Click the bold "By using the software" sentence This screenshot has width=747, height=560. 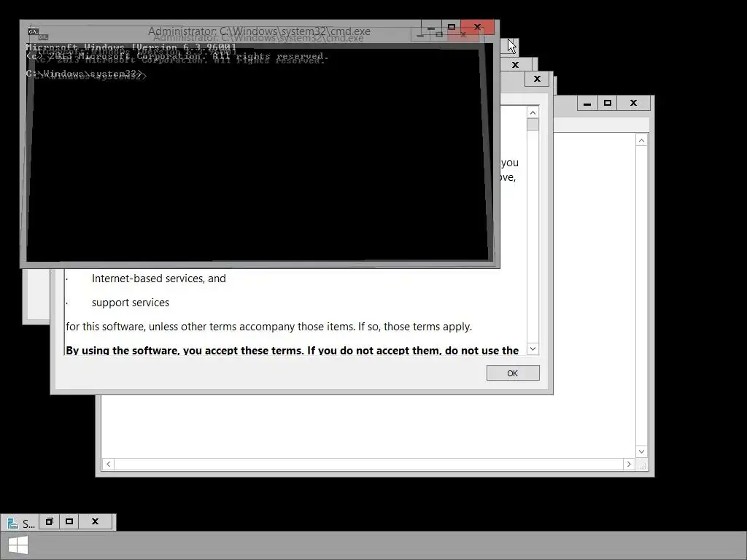pos(292,351)
